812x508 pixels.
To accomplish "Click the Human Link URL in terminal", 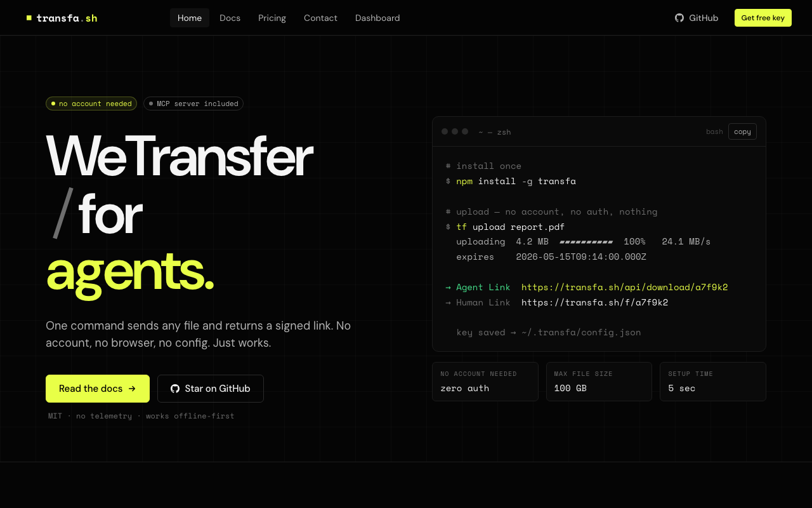I will click(x=594, y=302).
